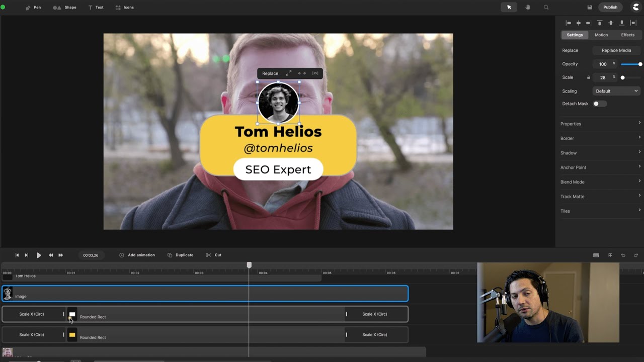Viewport: 644px width, 362px height.
Task: Expand the Border section
Action: (600, 138)
